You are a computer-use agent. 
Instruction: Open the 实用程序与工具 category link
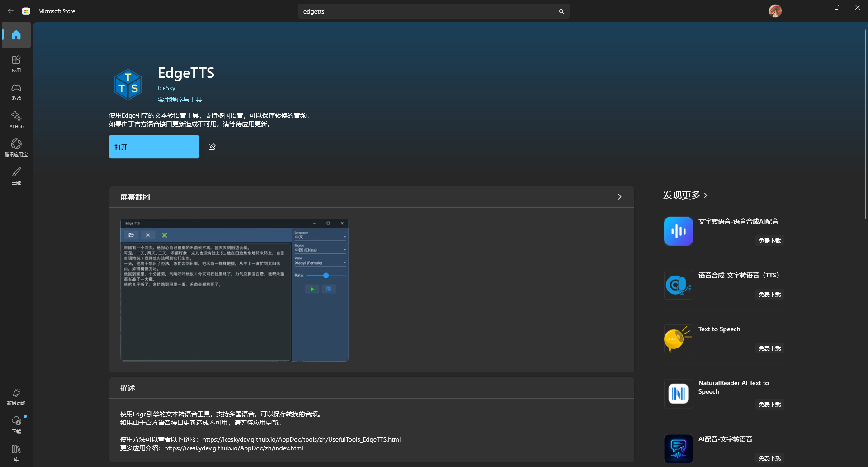[x=179, y=100]
